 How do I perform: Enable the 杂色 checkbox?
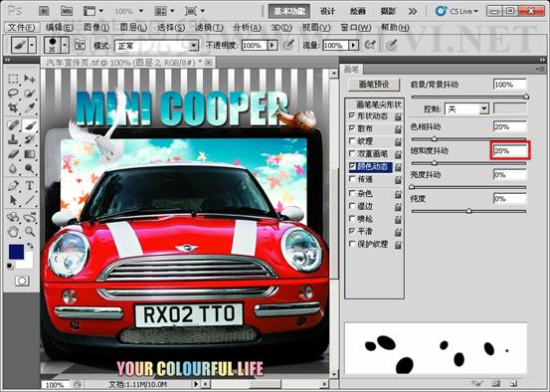click(x=352, y=193)
